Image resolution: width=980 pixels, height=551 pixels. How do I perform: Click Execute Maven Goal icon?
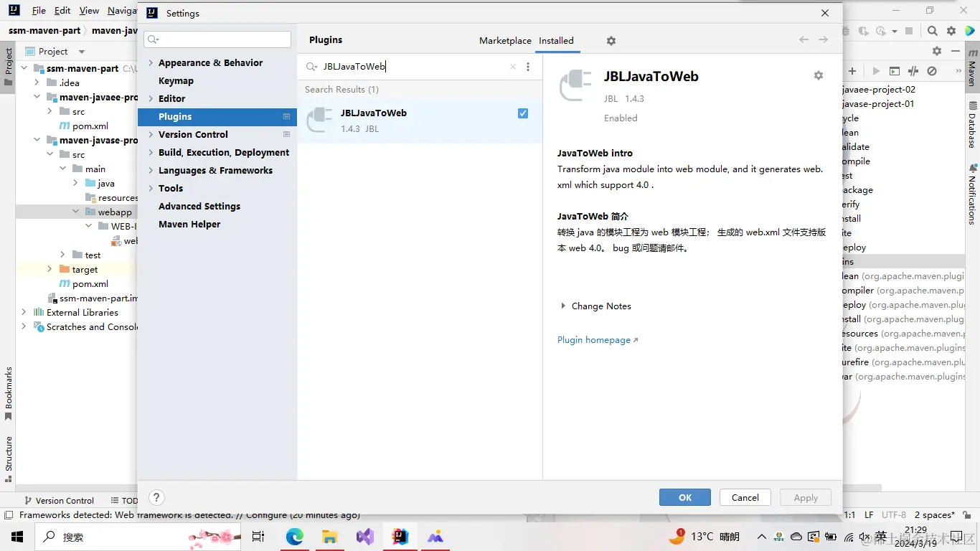894,71
